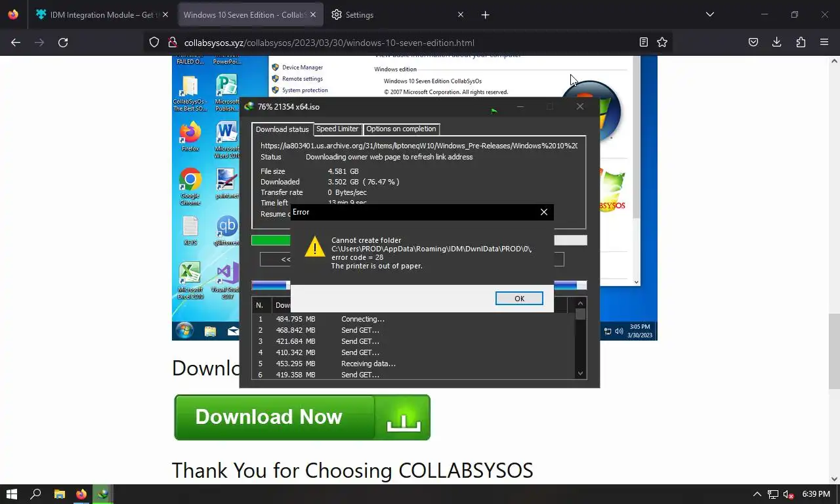The image size is (840, 504).
Task: Click the N. column header
Action: pyautogui.click(x=261, y=305)
